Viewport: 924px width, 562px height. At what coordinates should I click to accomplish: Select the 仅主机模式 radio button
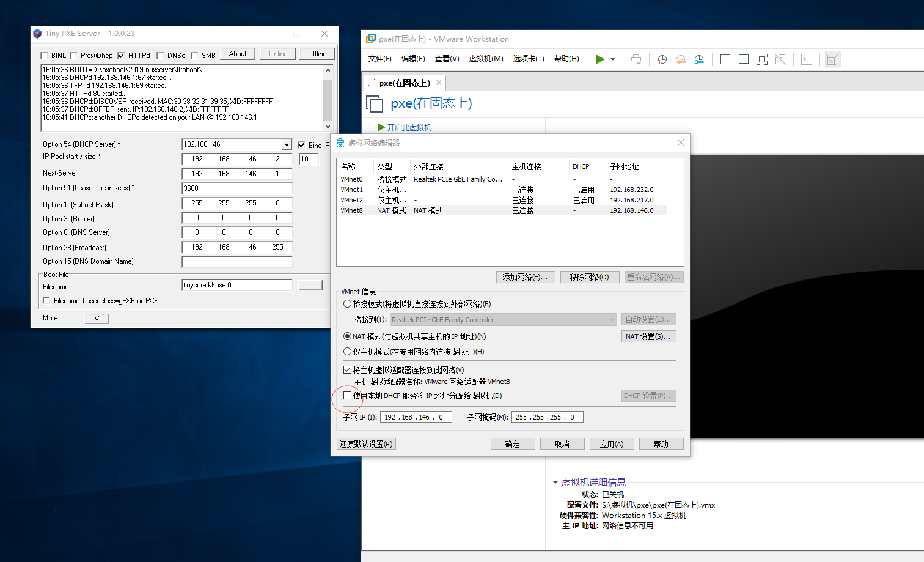click(x=348, y=352)
